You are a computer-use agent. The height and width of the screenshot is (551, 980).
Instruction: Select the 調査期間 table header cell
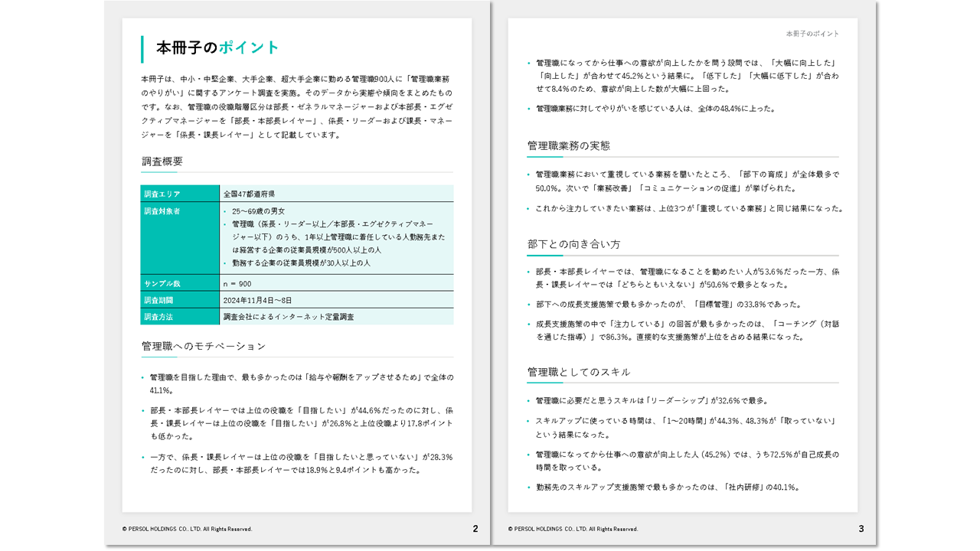(x=159, y=300)
